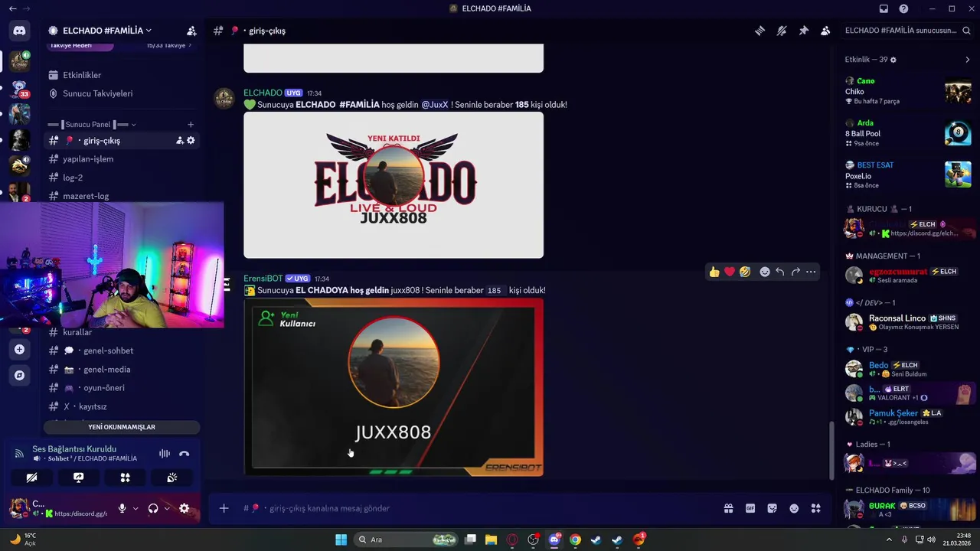Screen dimensions: 980x551
Task: Click invite people icon near server name
Action: [191, 31]
